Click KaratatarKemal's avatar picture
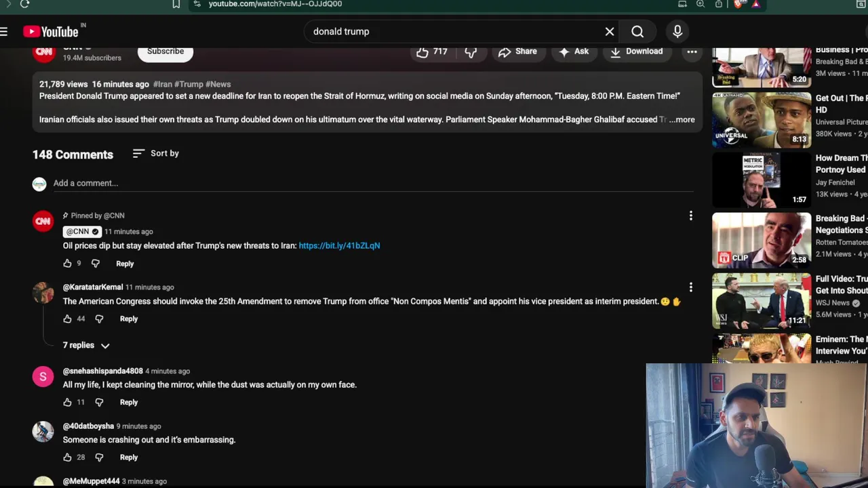The width and height of the screenshot is (868, 488). point(43,293)
